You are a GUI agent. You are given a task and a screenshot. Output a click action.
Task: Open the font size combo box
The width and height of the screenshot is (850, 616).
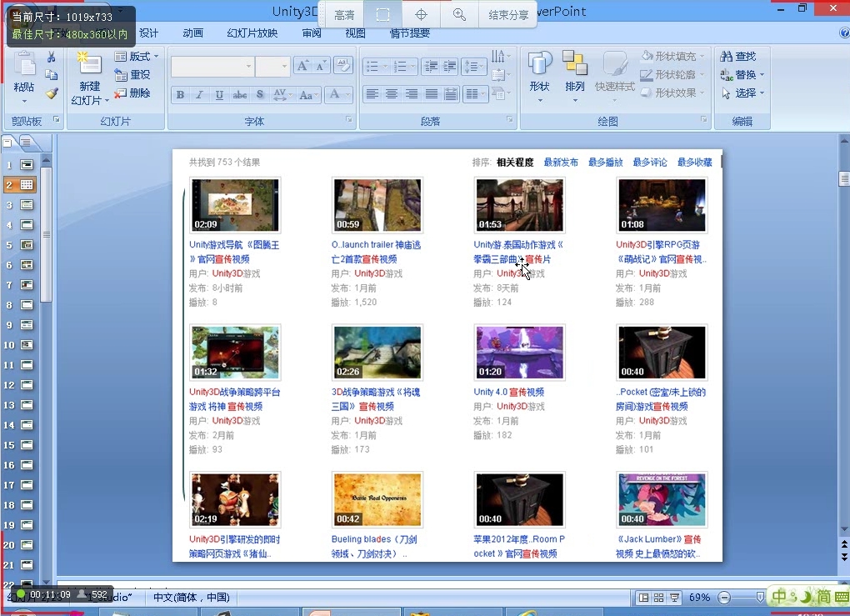click(272, 66)
